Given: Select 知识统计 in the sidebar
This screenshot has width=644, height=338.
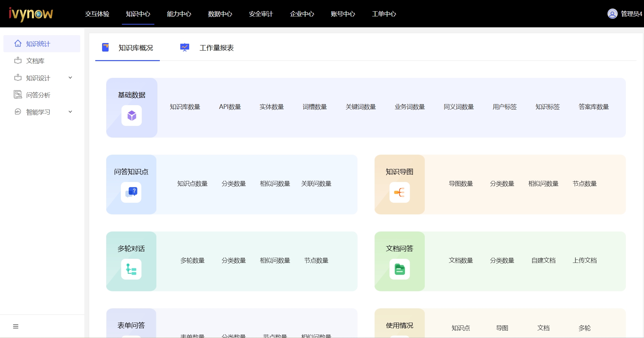Looking at the screenshot, I should [x=42, y=44].
